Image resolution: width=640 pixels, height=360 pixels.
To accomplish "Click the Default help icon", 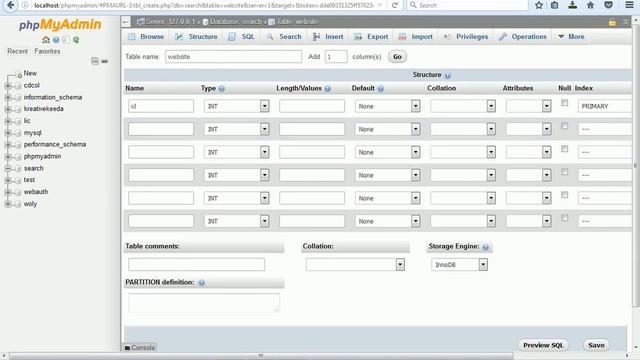I will click(380, 89).
